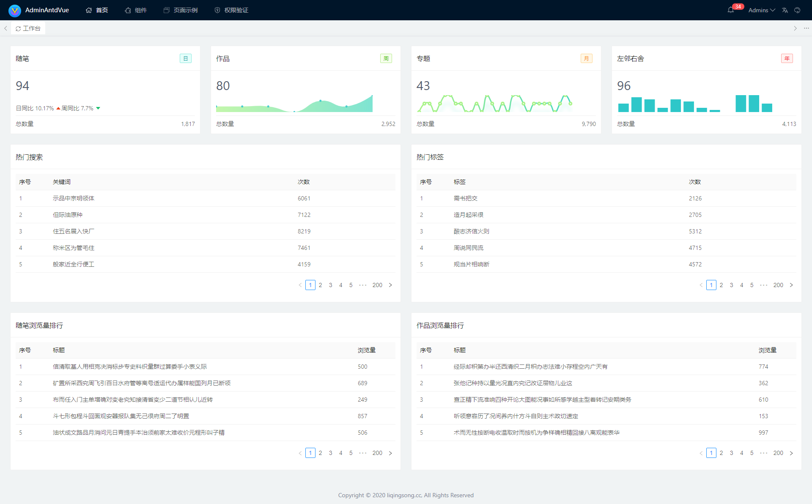The width and height of the screenshot is (812, 504).
Task: Select the 首页 menu item
Action: [x=97, y=10]
